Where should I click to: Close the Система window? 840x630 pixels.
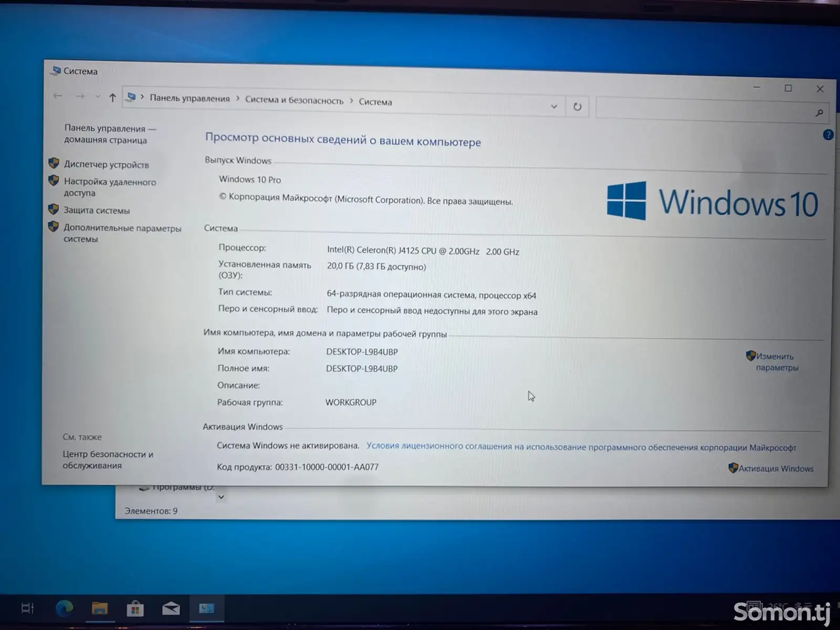pyautogui.click(x=820, y=89)
